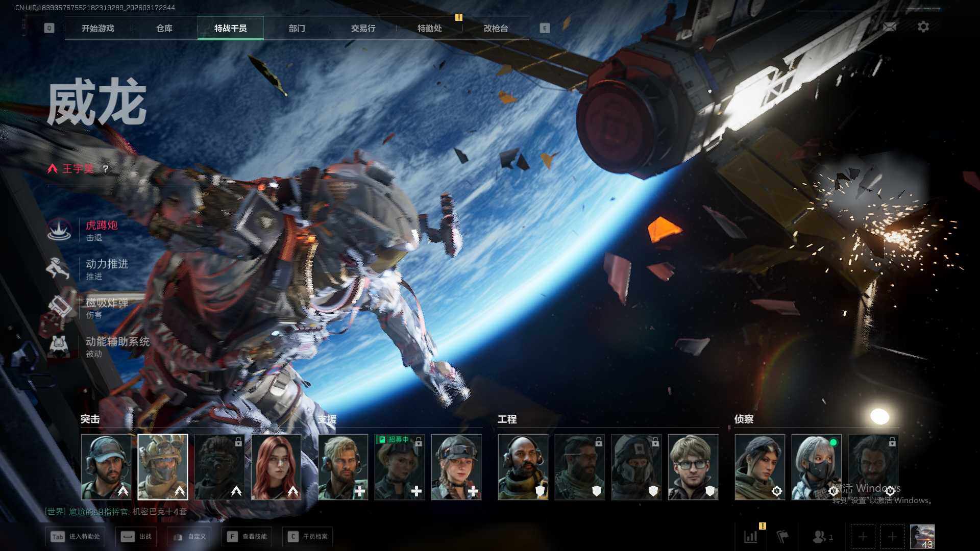Open the mail envelope icon
Viewport: 980px width, 551px height.
(890, 27)
